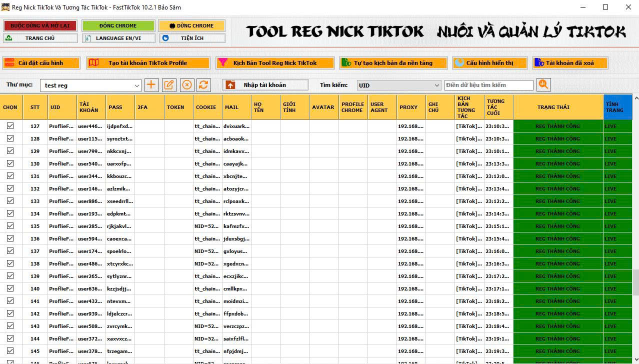
Task: Click the vertical scrollbar thumb
Action: tap(635, 282)
